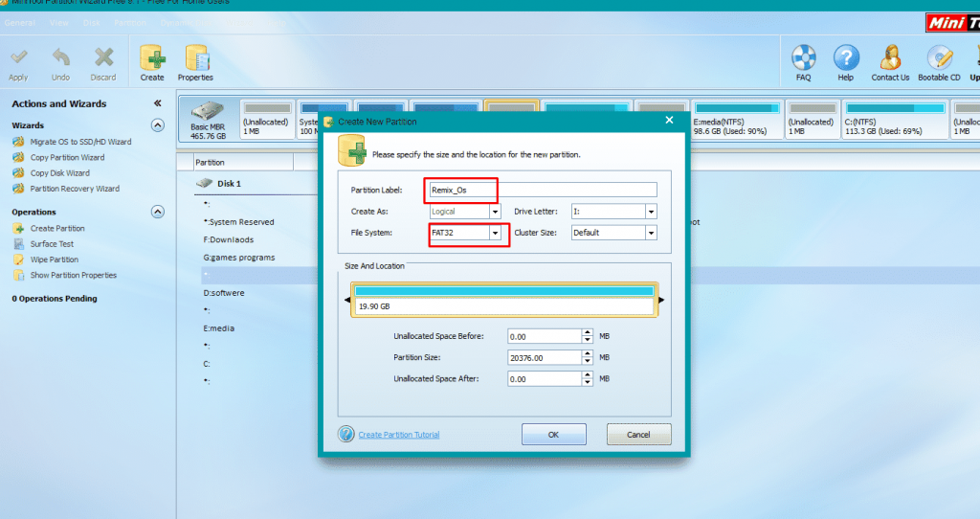Click the Apply checkmark toolbar icon
This screenshot has width=980, height=519.
click(x=19, y=57)
